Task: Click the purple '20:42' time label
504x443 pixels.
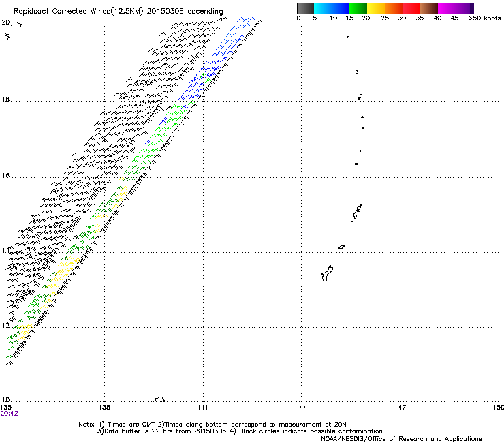Action: pos(9,414)
